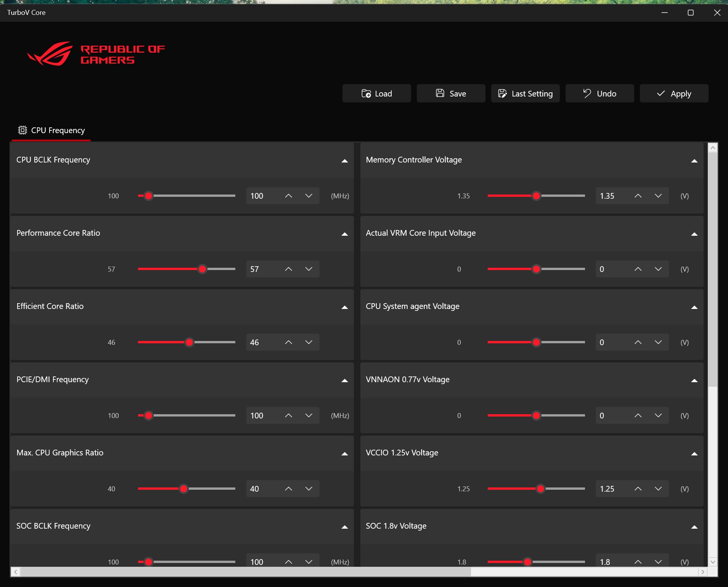The image size is (728, 587).
Task: Increase Memory Controller Voltage with up arrow
Action: [638, 196]
